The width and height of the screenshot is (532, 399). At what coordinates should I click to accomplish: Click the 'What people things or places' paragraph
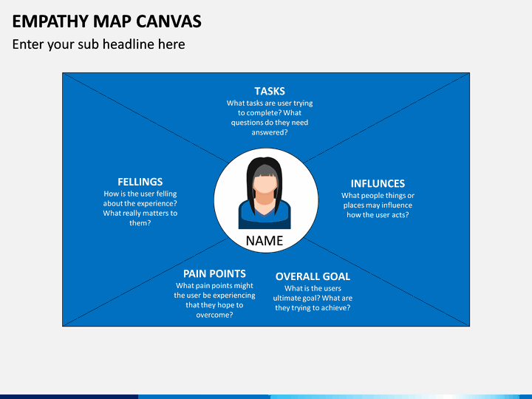[x=378, y=205]
